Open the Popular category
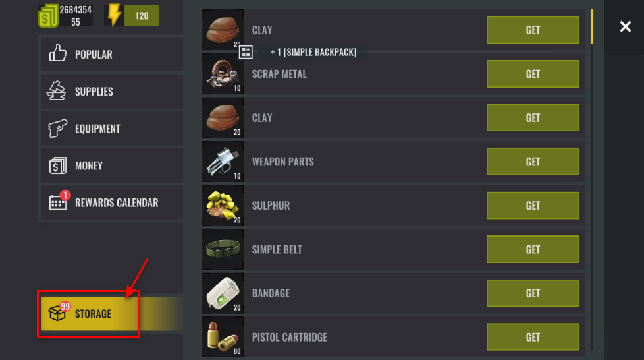Image resolution: width=644 pixels, height=360 pixels. tap(112, 54)
